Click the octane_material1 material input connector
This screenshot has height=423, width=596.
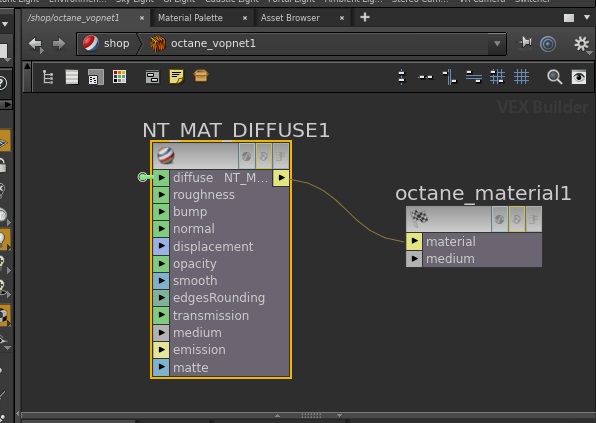(414, 241)
